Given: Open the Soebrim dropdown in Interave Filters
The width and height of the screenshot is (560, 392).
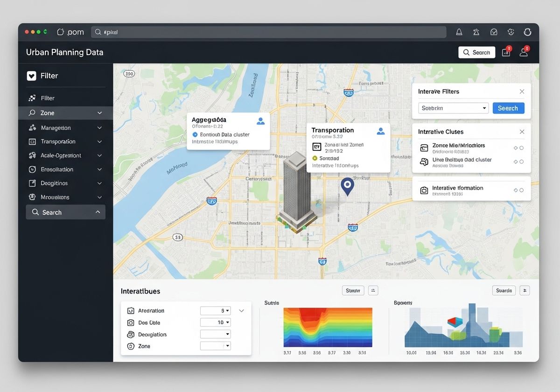Looking at the screenshot, I should coord(453,108).
